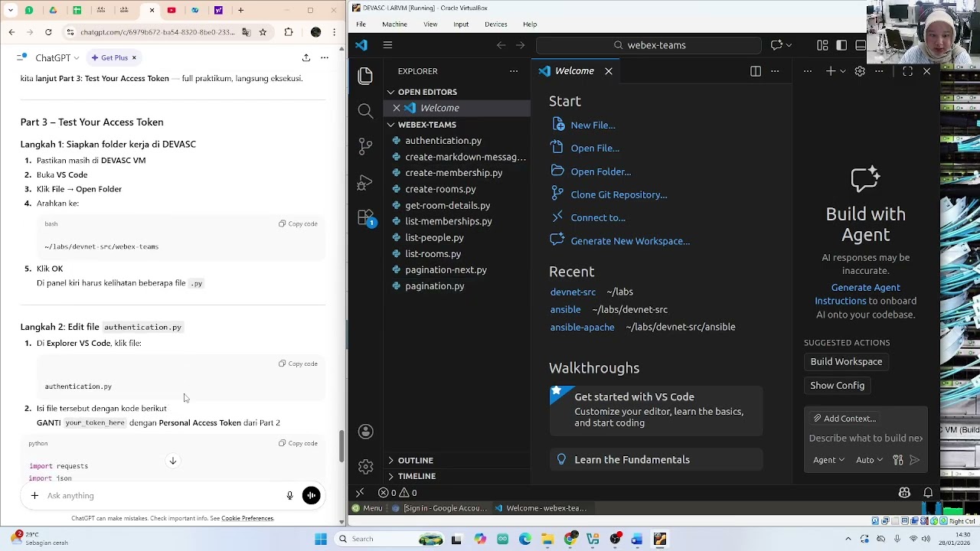Reload the browser page
This screenshot has height=551, width=980.
pos(48,32)
